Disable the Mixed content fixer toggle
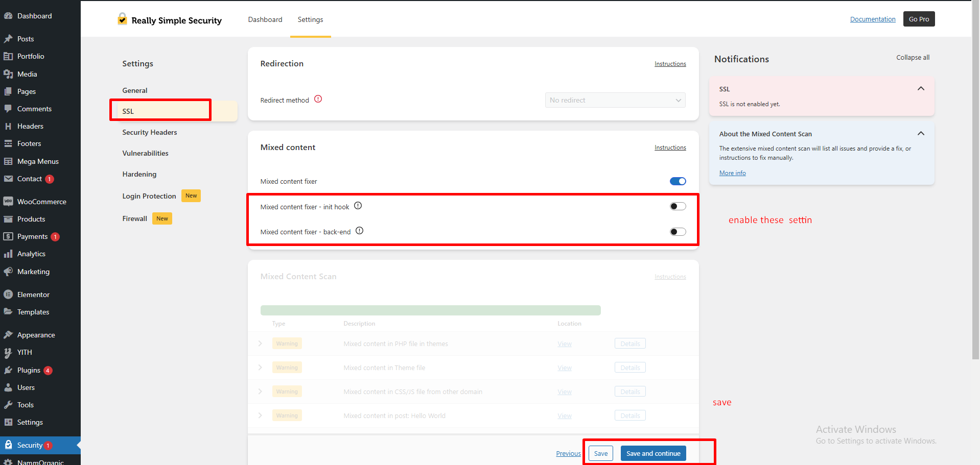The width and height of the screenshot is (980, 465). point(678,181)
